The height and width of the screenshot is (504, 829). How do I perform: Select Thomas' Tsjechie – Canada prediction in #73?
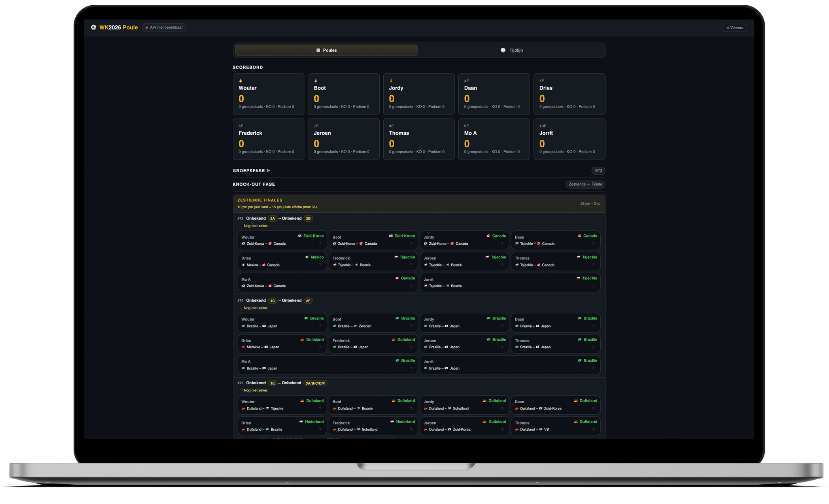pos(534,265)
